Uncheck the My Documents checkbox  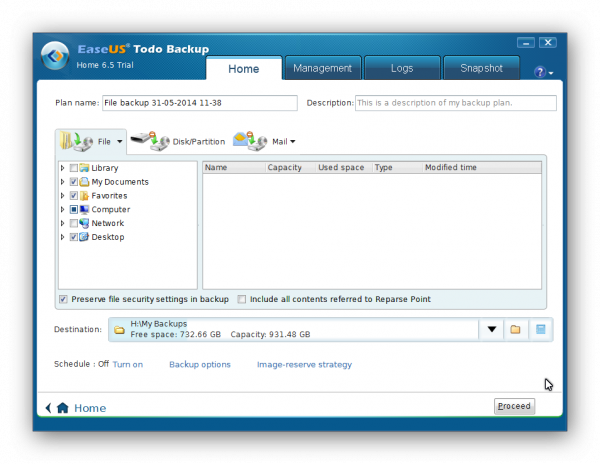(73, 182)
